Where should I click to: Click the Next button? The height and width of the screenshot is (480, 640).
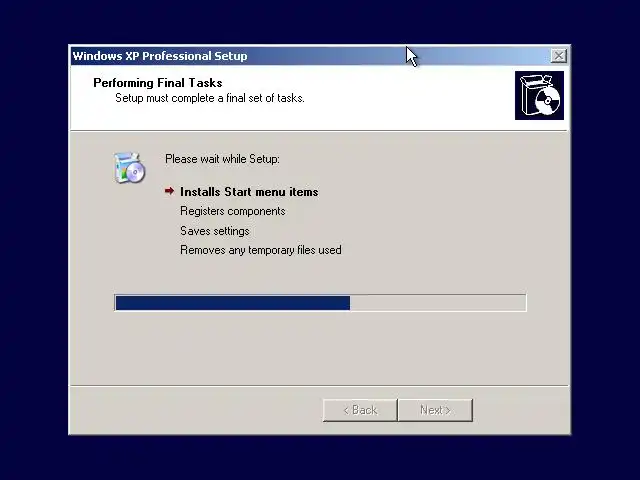(x=436, y=410)
